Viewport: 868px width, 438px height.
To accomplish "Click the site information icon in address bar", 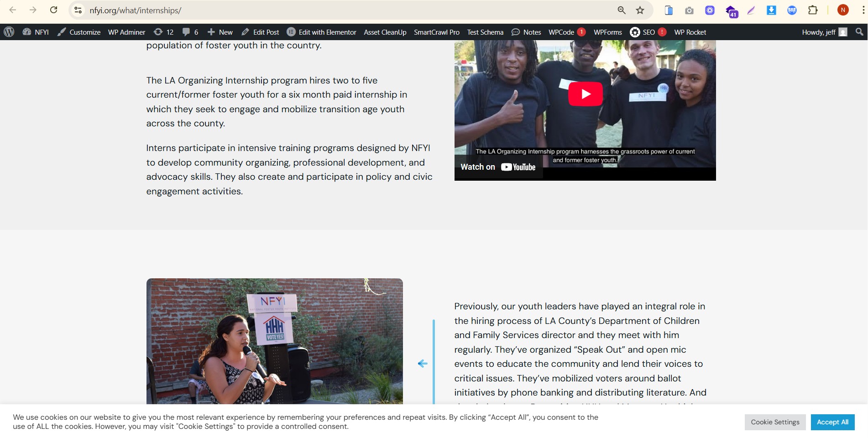I will tap(78, 10).
